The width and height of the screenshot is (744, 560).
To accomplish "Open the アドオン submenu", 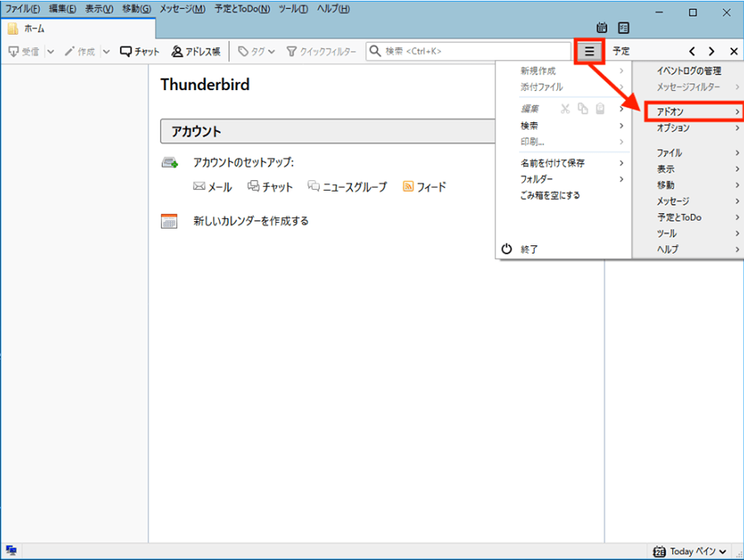I will point(694,112).
